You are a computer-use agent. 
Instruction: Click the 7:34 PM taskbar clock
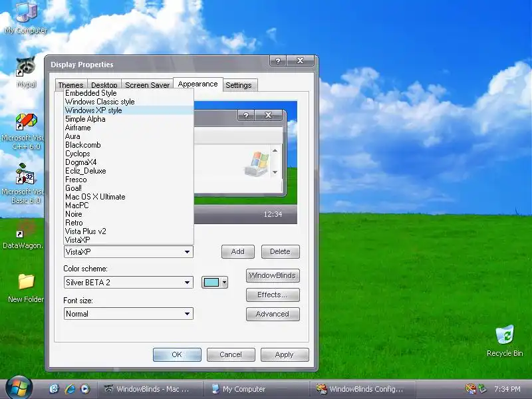507,389
